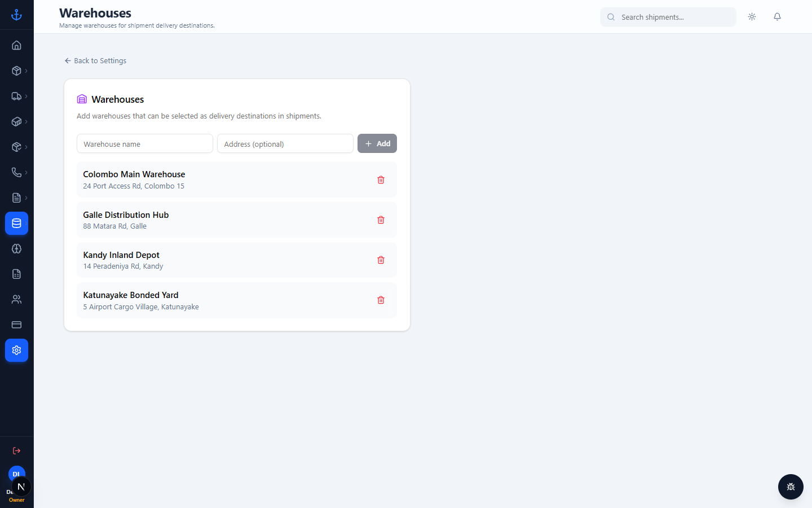Click the logout icon in sidebar
The image size is (812, 508).
coord(16,450)
